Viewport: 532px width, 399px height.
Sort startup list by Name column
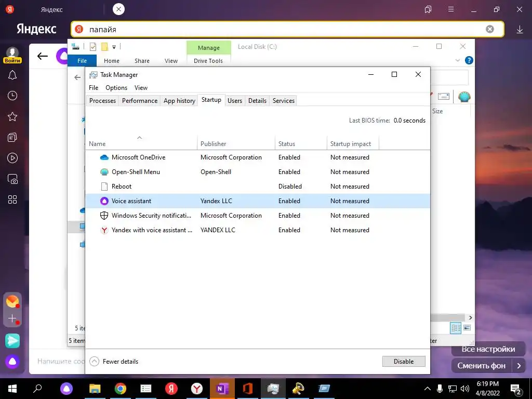(x=141, y=143)
